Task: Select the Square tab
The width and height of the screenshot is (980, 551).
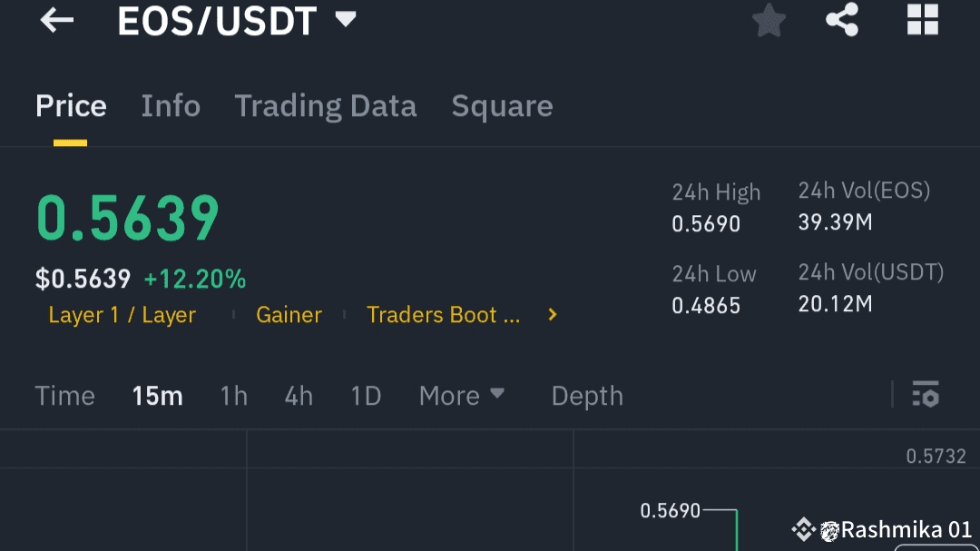Action: click(x=502, y=105)
